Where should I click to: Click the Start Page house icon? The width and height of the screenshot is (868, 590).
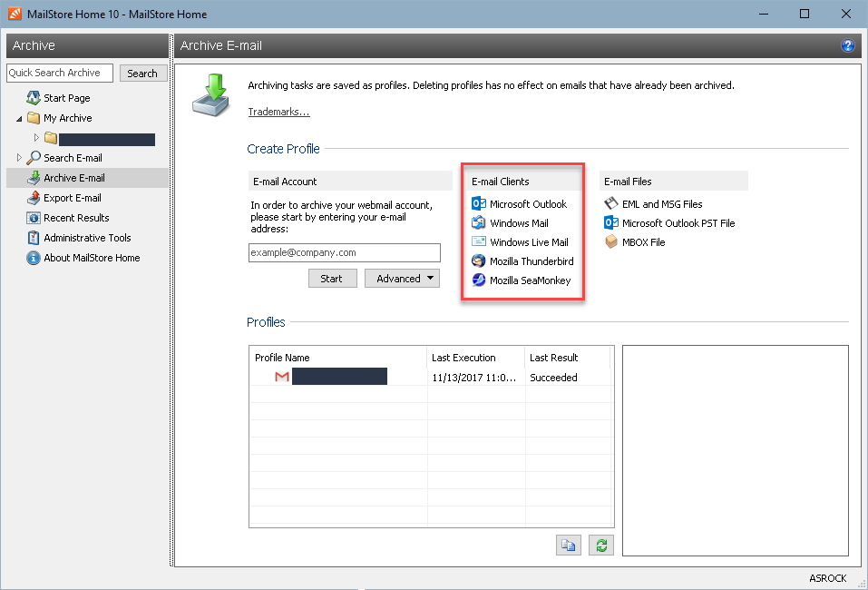pos(34,97)
